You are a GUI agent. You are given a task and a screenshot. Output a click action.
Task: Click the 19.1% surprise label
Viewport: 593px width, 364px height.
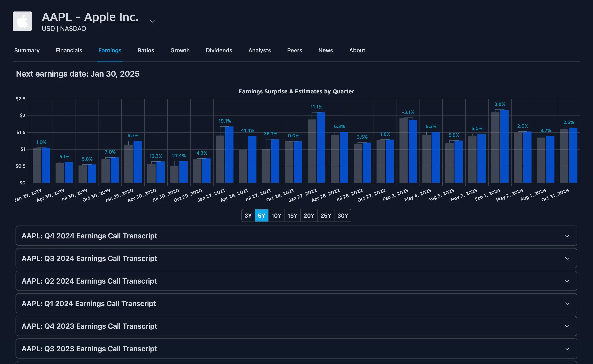click(225, 121)
